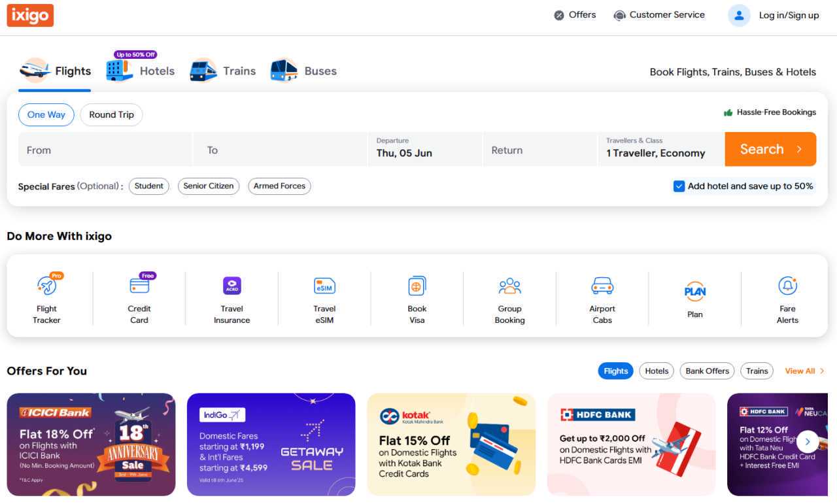
Task: Open the Departure date picker
Action: pos(425,149)
